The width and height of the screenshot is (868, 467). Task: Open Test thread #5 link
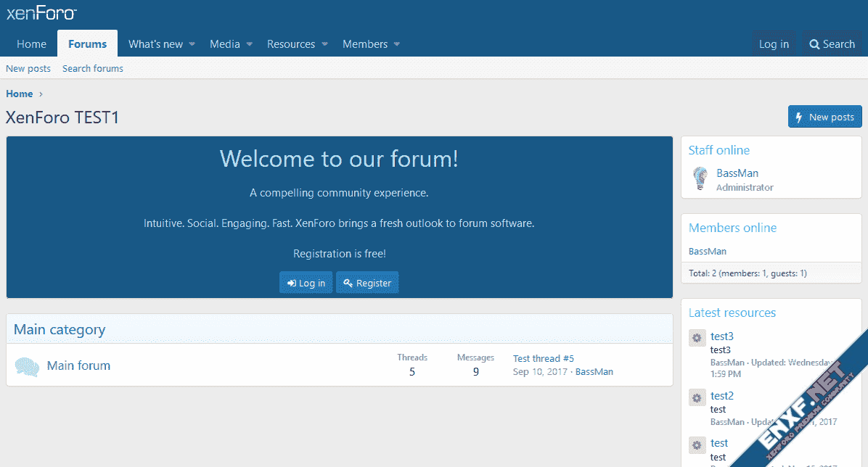[x=543, y=358]
